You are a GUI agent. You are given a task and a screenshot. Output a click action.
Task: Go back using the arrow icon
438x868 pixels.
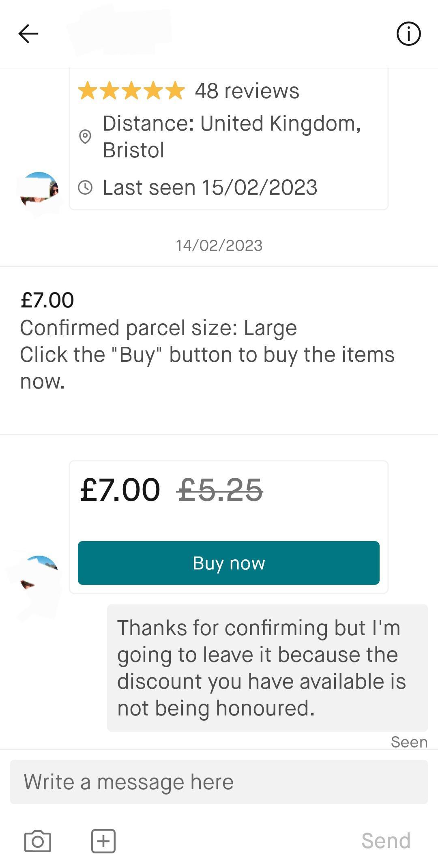point(28,34)
